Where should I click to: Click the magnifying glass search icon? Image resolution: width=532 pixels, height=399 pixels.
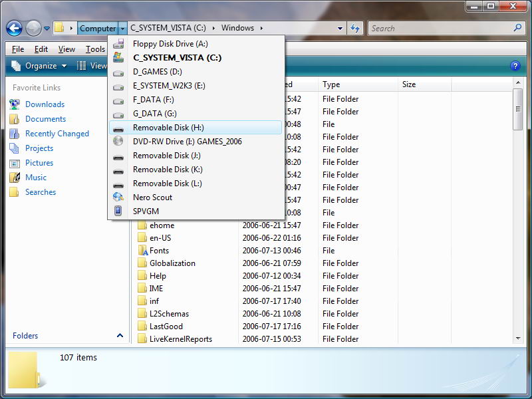(517, 28)
